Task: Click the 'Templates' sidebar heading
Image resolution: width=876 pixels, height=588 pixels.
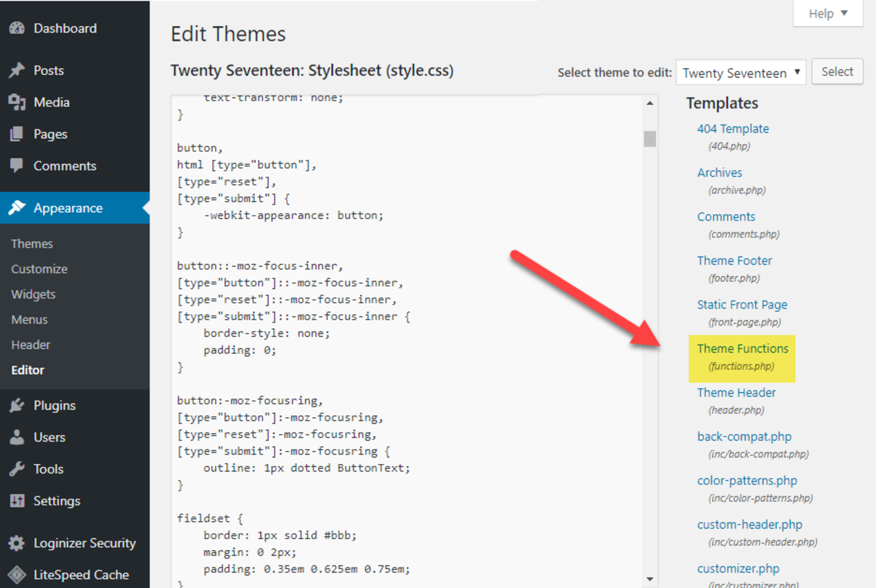Action: (722, 103)
